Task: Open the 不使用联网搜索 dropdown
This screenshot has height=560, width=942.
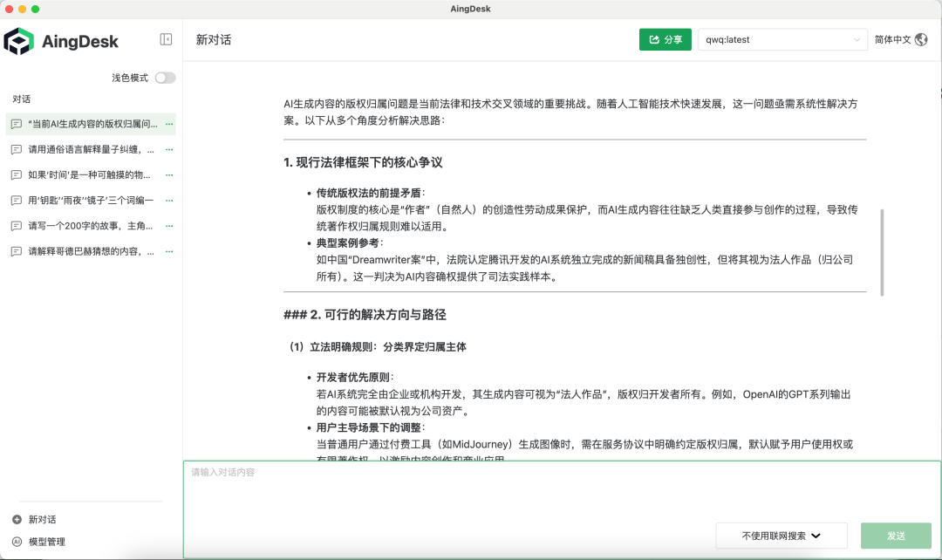Action: [x=781, y=536]
